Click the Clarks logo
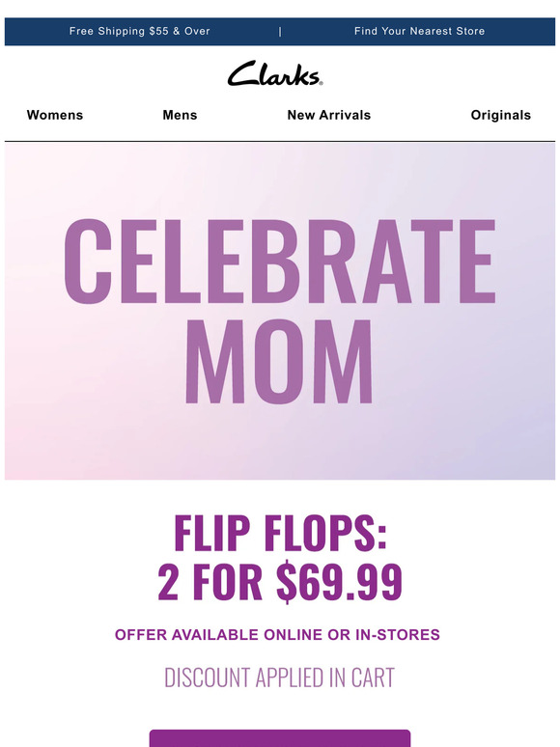Screen dimensions: 560x747 click(275, 73)
